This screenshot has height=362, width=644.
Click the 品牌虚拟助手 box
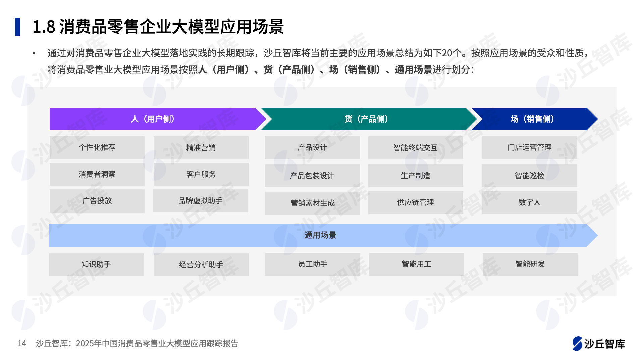(200, 201)
